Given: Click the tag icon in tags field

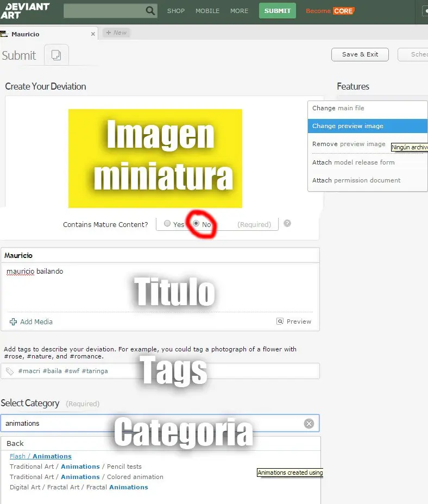Looking at the screenshot, I should [x=10, y=371].
